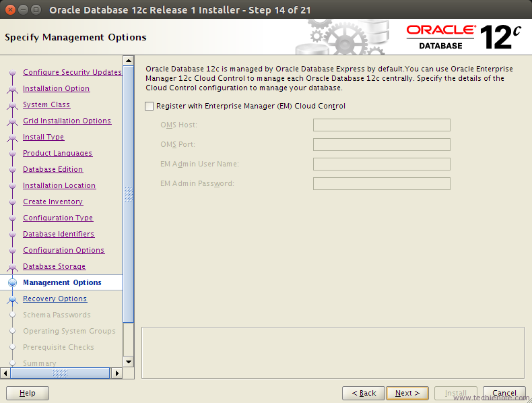This screenshot has height=403, width=532.
Task: Select the Database Edition step link
Action: coord(53,169)
